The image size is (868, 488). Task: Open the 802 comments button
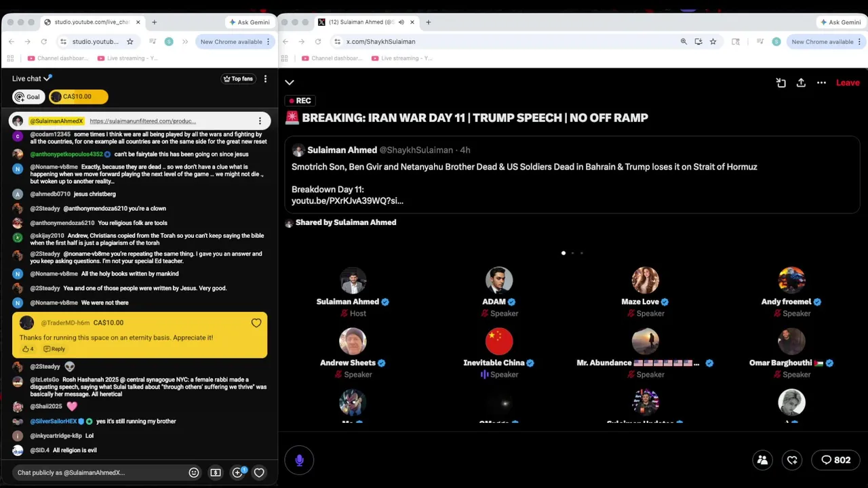click(836, 460)
